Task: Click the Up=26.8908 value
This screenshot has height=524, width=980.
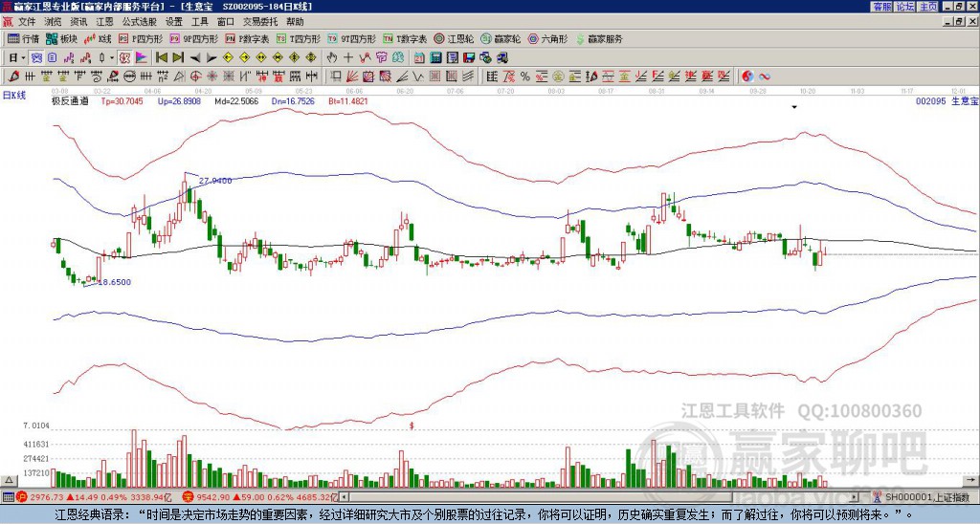Action: 179,100
